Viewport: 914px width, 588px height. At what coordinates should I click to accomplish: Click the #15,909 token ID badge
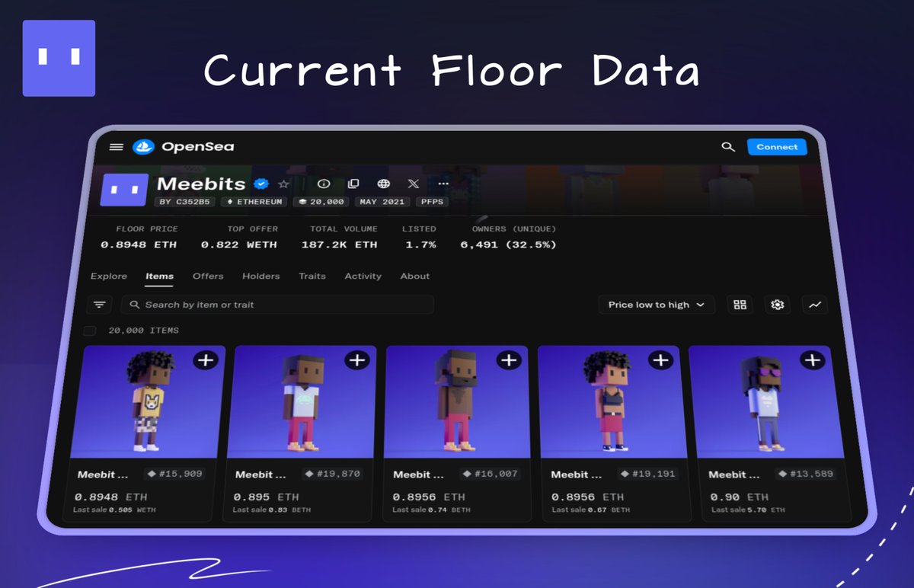click(x=175, y=474)
